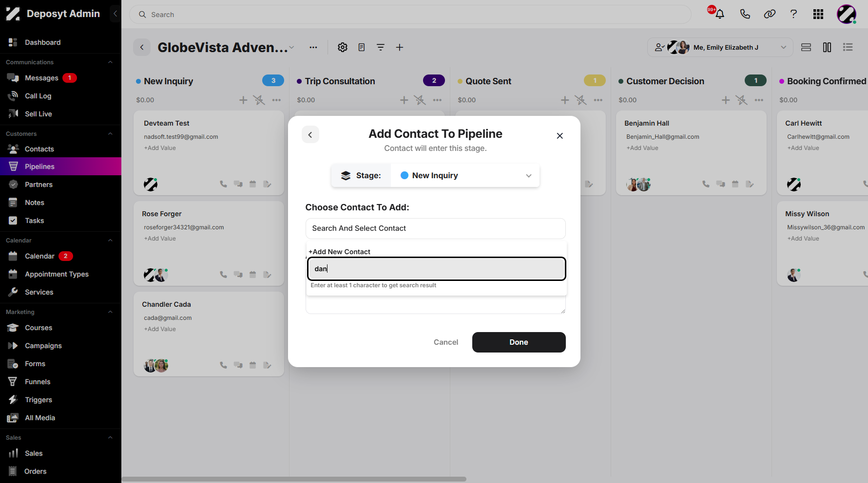This screenshot has height=483, width=868.
Task: Click the dialog back arrow button
Action: pyautogui.click(x=310, y=135)
